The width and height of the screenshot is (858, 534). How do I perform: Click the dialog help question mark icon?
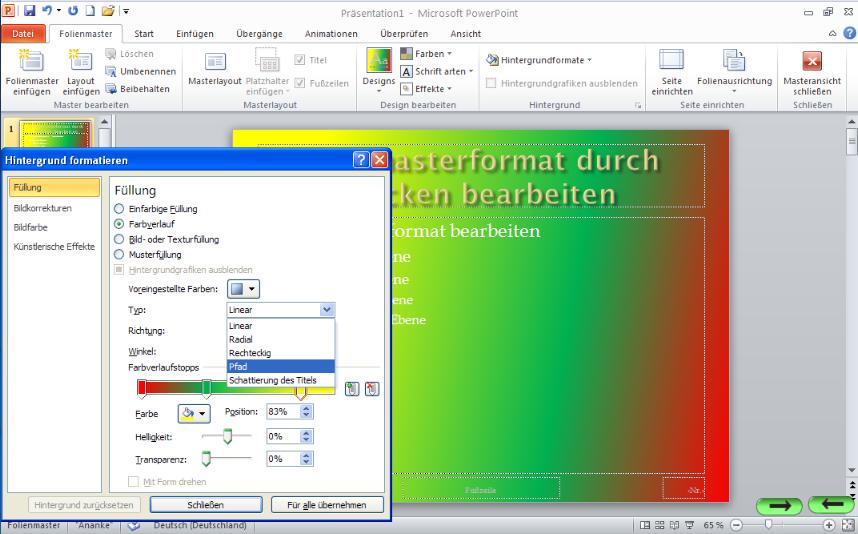tap(361, 159)
